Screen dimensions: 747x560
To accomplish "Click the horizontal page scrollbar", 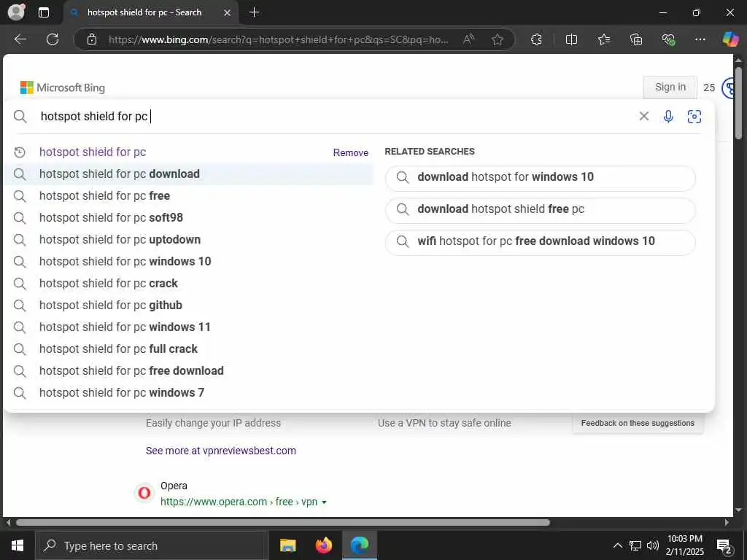I will pyautogui.click(x=283, y=522).
